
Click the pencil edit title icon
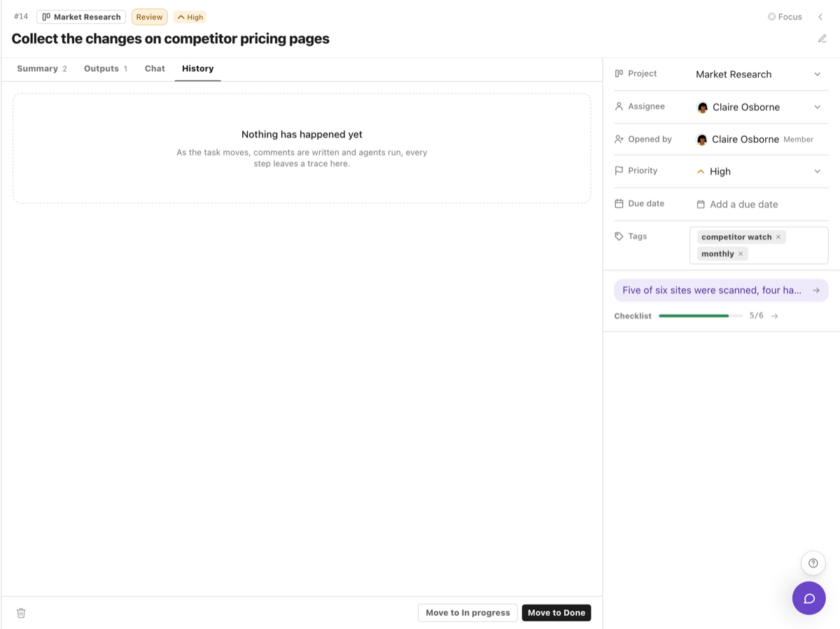(822, 39)
